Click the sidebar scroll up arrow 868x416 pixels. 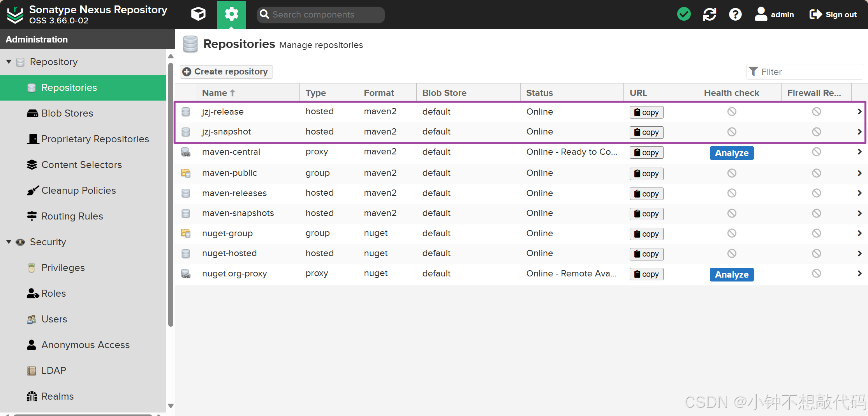(x=171, y=56)
